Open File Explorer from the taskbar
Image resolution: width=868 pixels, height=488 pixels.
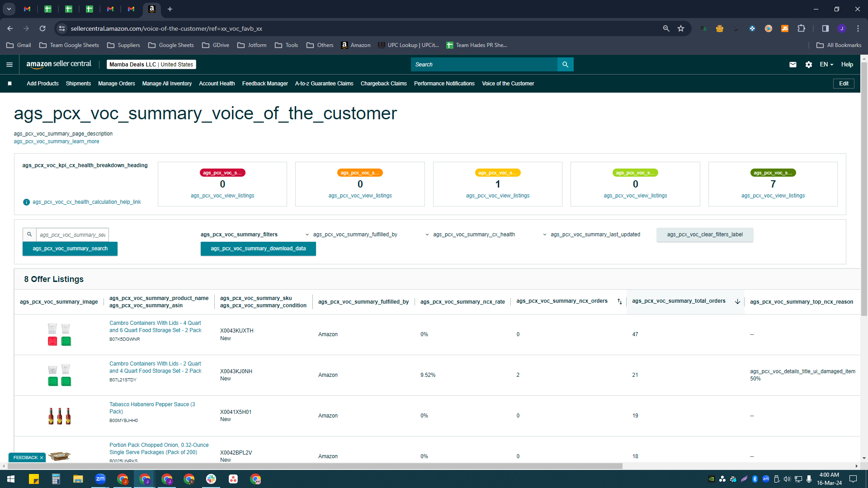(x=78, y=479)
